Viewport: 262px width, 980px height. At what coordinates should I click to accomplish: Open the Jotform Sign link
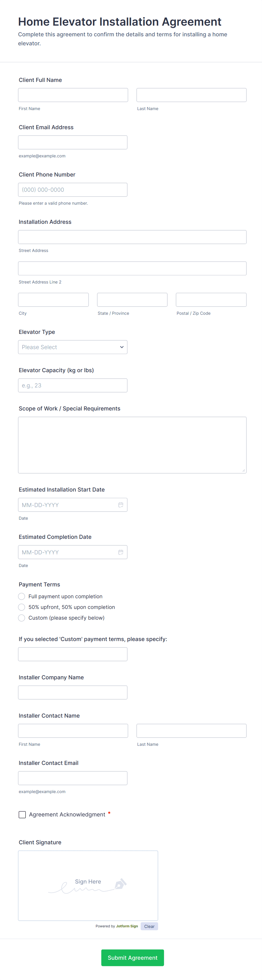click(x=127, y=926)
